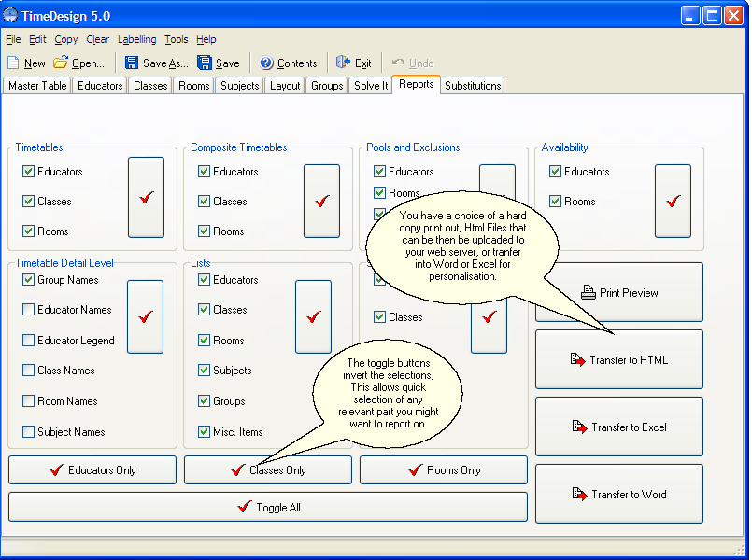752x560 pixels.
Task: Invert selections in Timetable Detail Level group
Action: coord(146,317)
